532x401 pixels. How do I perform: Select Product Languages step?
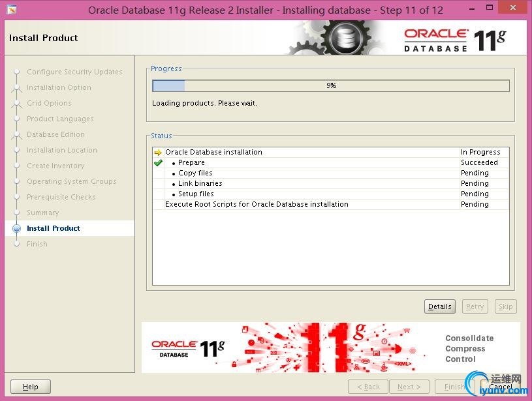pos(60,119)
